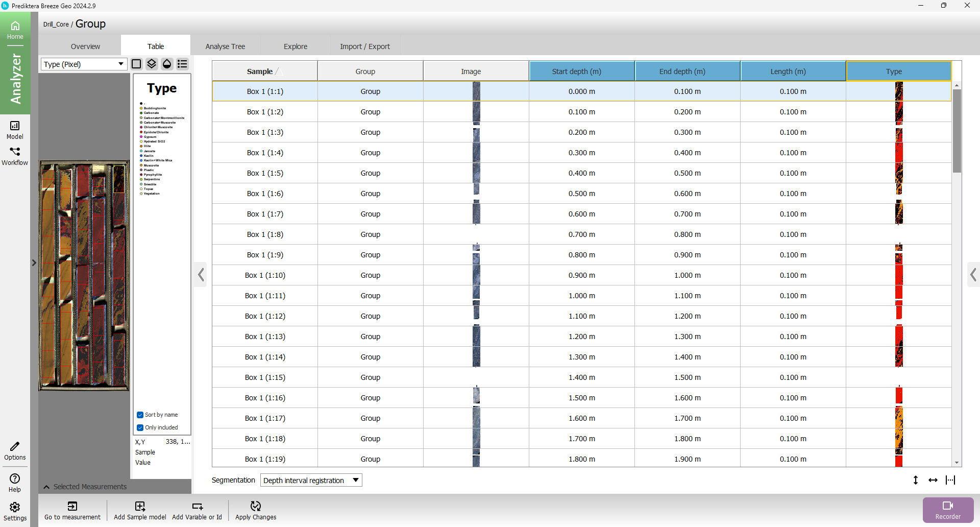Open the Workflow icon in sidebar
Viewport: 980px width, 527px height.
(15, 156)
